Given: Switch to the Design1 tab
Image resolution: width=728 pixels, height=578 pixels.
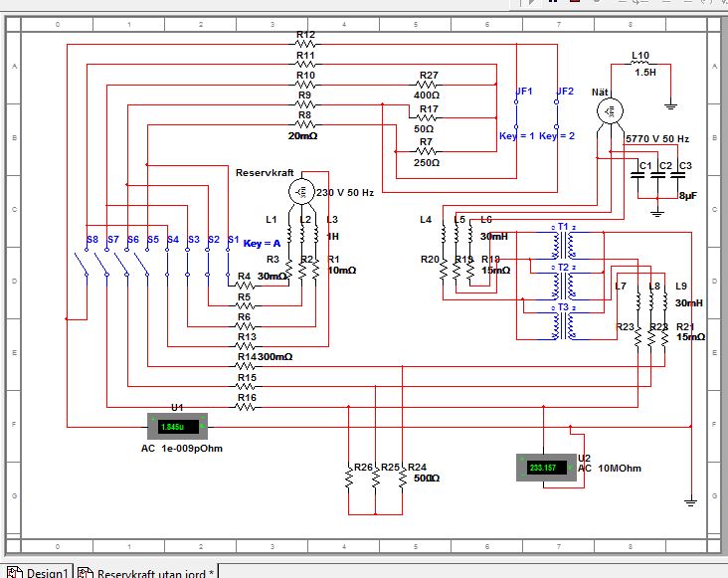Looking at the screenshot, I should (x=40, y=572).
